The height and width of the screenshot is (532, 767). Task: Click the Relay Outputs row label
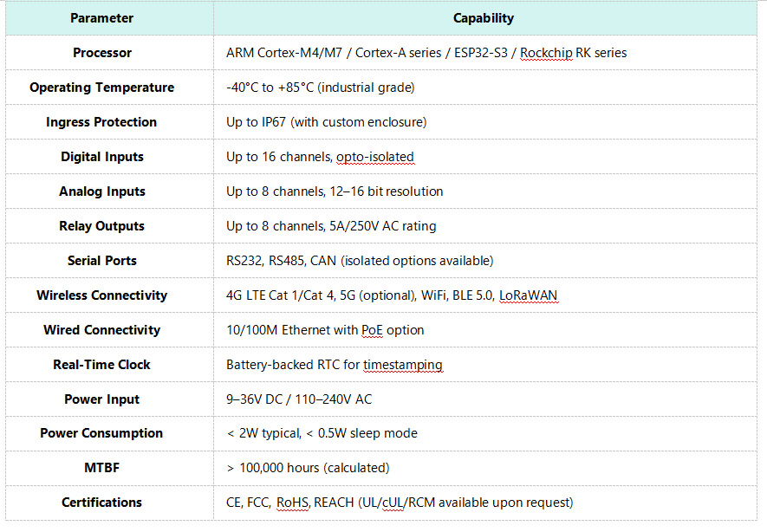(x=102, y=226)
